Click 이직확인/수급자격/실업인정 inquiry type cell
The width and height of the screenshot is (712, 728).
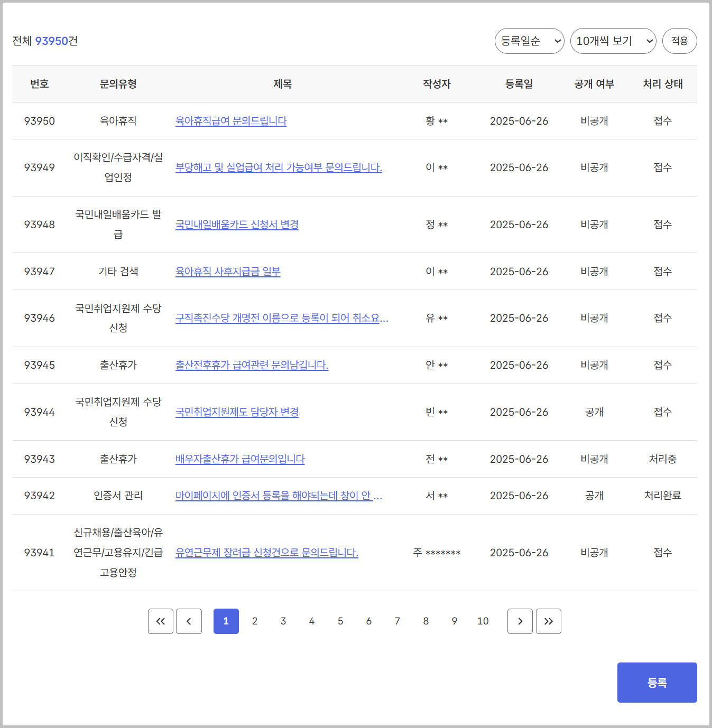tap(118, 167)
